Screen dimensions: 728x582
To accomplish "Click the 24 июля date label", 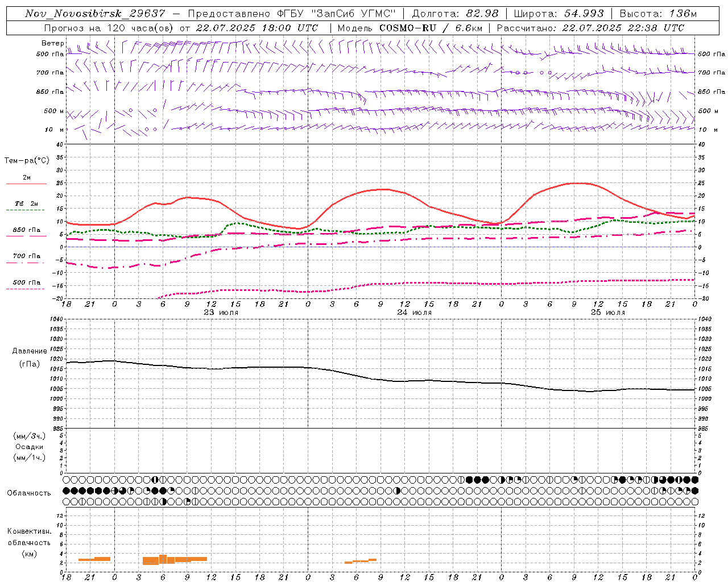I will pos(415,313).
